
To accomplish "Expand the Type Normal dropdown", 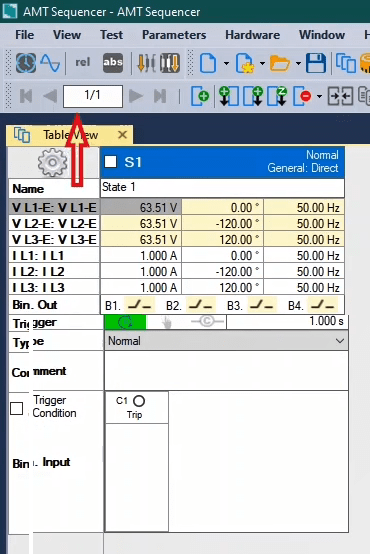I will (227, 341).
